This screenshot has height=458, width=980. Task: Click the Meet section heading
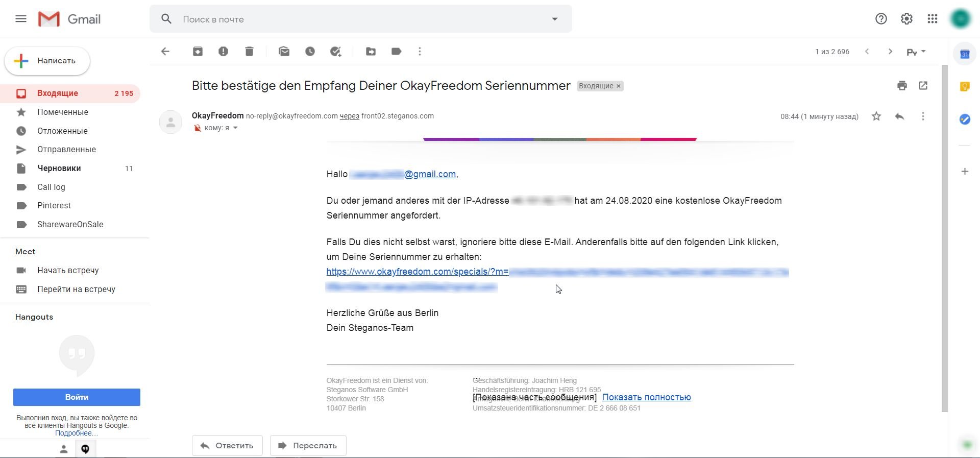(26, 252)
